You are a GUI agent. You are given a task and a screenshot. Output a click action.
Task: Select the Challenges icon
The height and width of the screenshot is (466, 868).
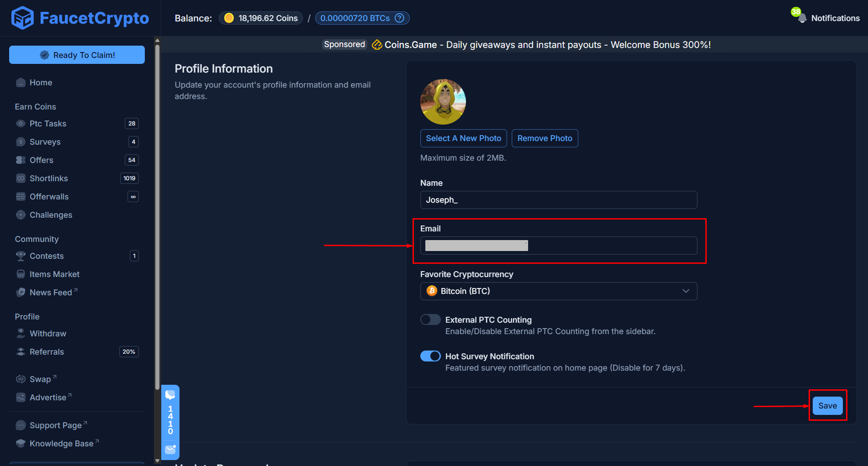tap(21, 215)
